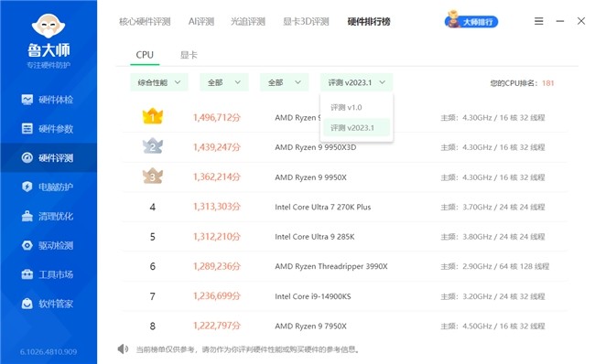Screen dimensions: 595x364
Task: Close the 鲁大师 window
Action: click(581, 21)
